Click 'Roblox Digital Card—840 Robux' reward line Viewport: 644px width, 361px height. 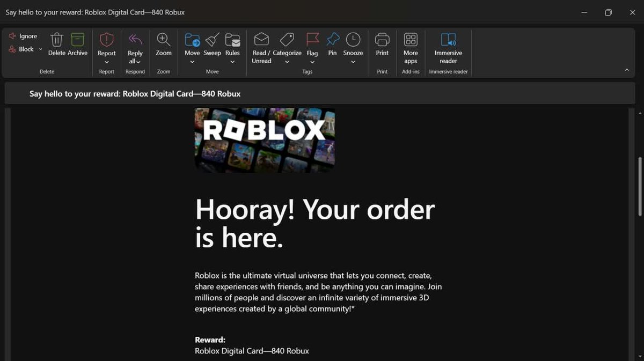pyautogui.click(x=252, y=351)
